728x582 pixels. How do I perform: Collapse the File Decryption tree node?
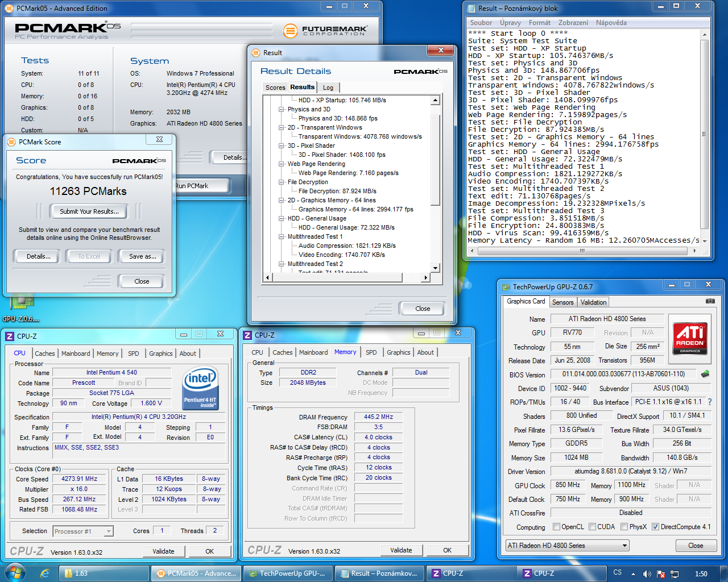coord(282,182)
